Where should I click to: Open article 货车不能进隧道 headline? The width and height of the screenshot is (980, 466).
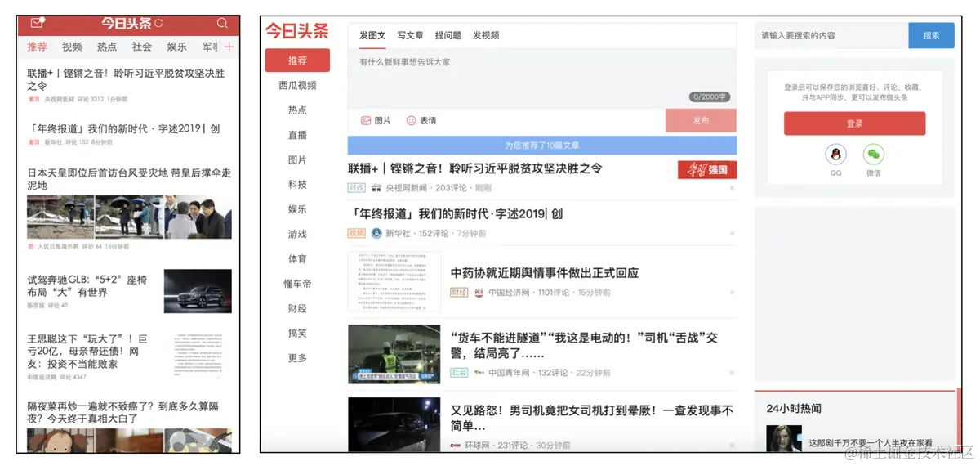pyautogui.click(x=585, y=346)
